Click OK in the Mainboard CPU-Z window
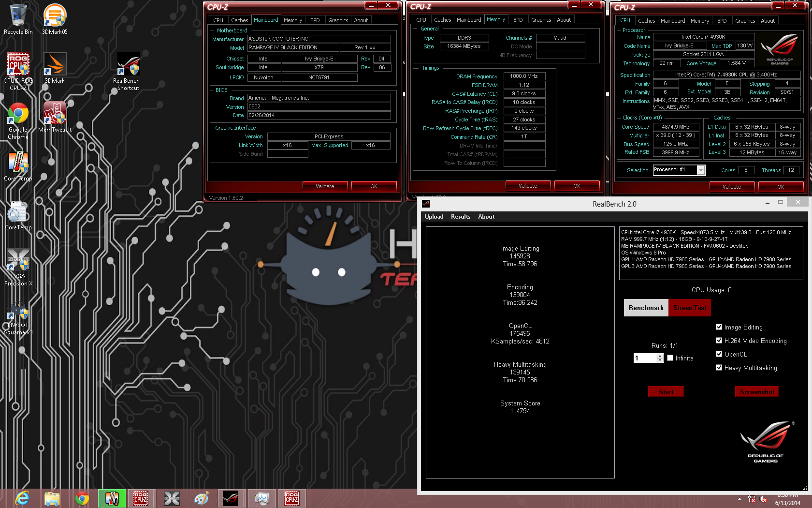 [374, 186]
